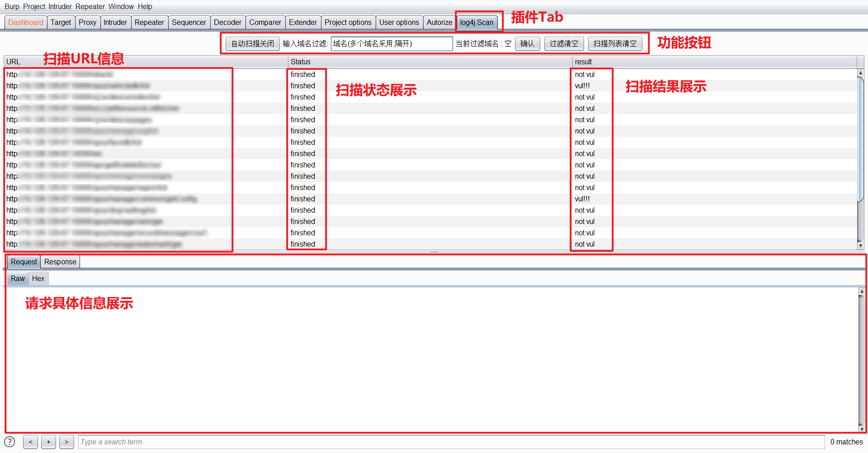Sort by the result column header
This screenshot has width=868, height=453.
(714, 62)
